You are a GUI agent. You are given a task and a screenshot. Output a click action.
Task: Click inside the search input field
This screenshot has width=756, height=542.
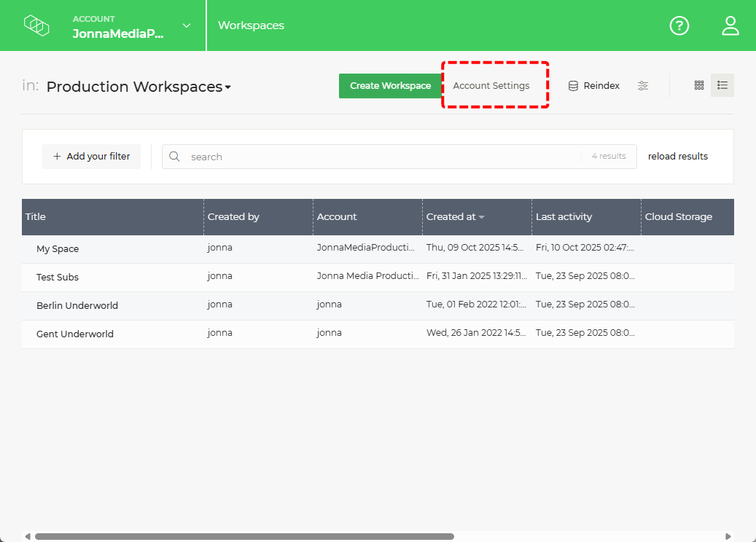tap(365, 156)
